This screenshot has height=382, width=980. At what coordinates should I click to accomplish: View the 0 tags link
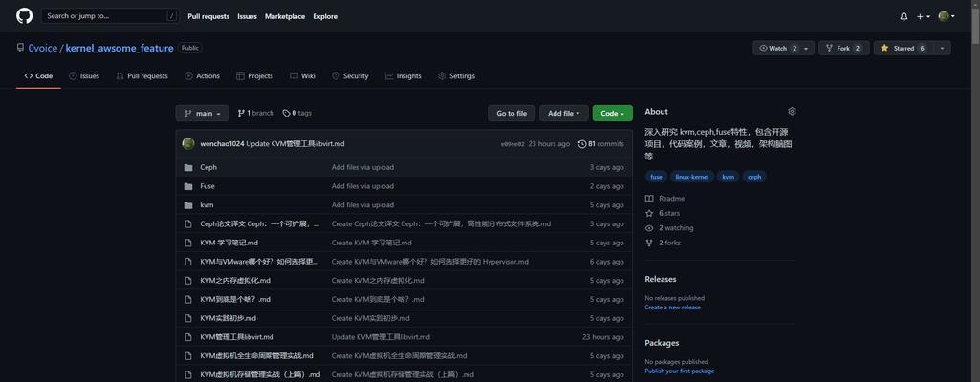[297, 113]
